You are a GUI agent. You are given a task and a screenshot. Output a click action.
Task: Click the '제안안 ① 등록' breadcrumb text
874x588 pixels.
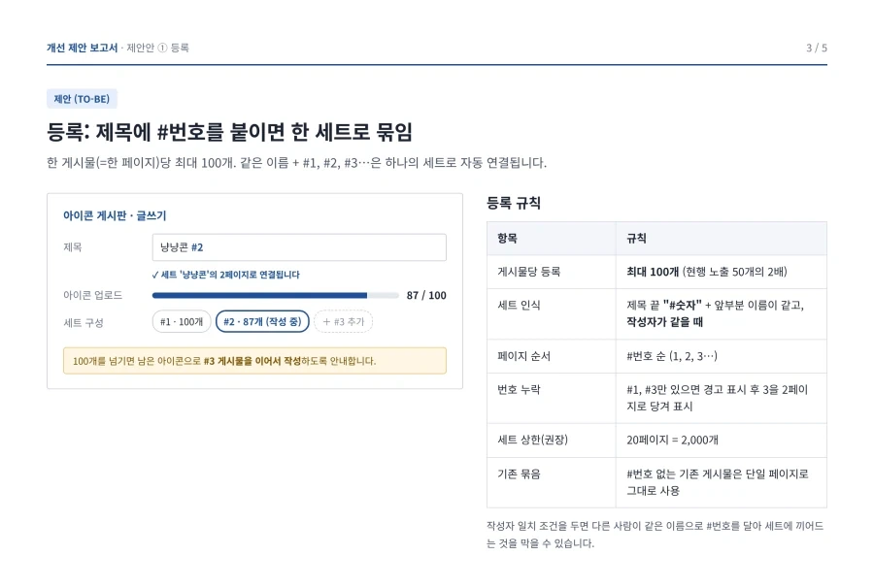coord(157,48)
